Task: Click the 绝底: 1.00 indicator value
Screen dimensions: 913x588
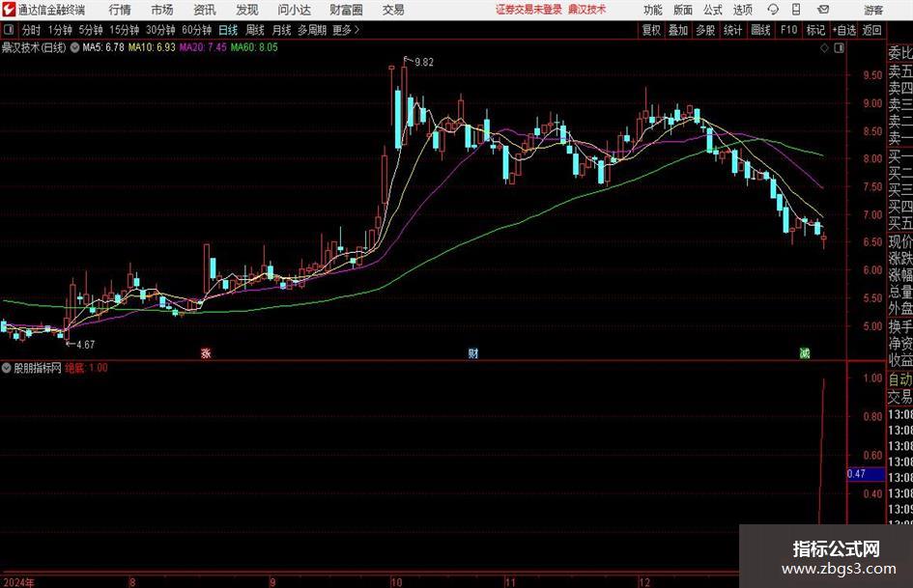Action: click(86, 368)
